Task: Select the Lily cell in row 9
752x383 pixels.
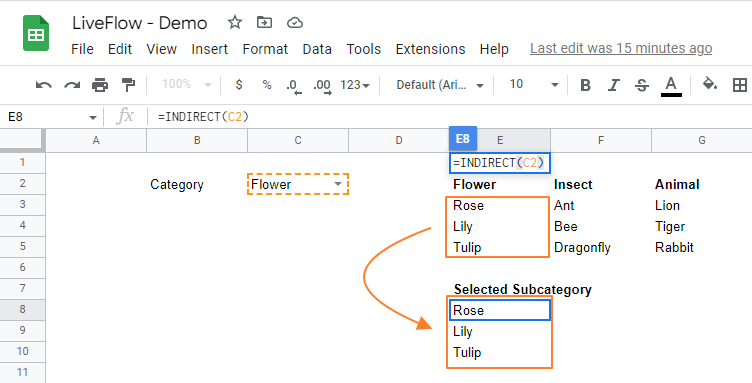Action: click(500, 331)
